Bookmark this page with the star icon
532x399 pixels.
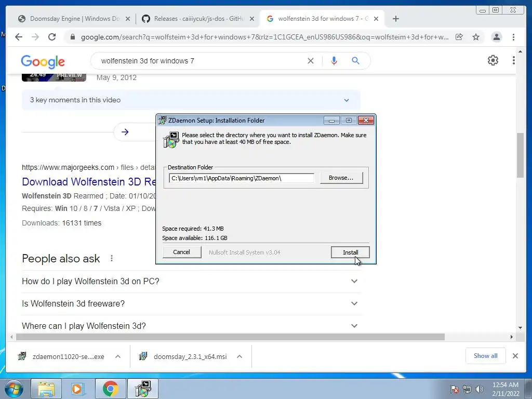coord(476,37)
